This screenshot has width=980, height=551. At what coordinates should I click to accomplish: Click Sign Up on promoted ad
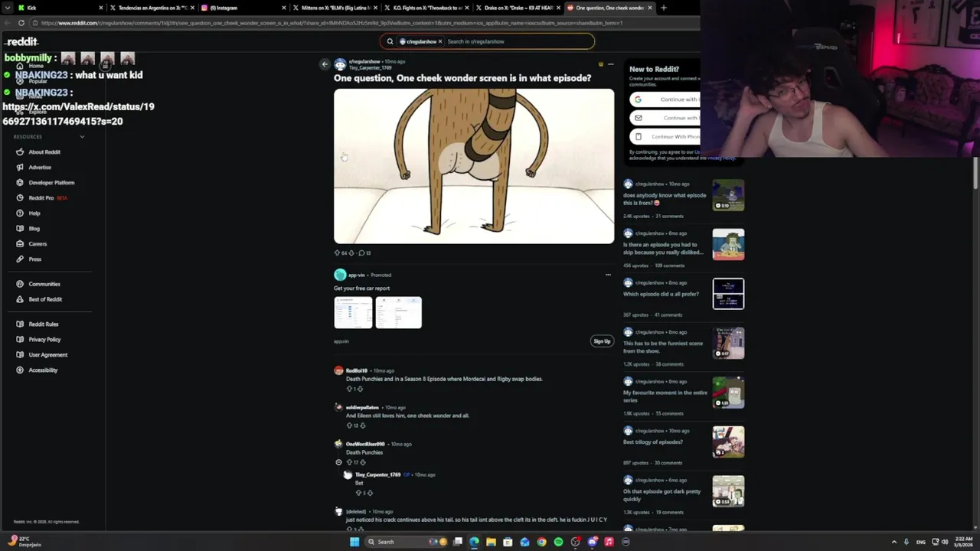click(602, 341)
